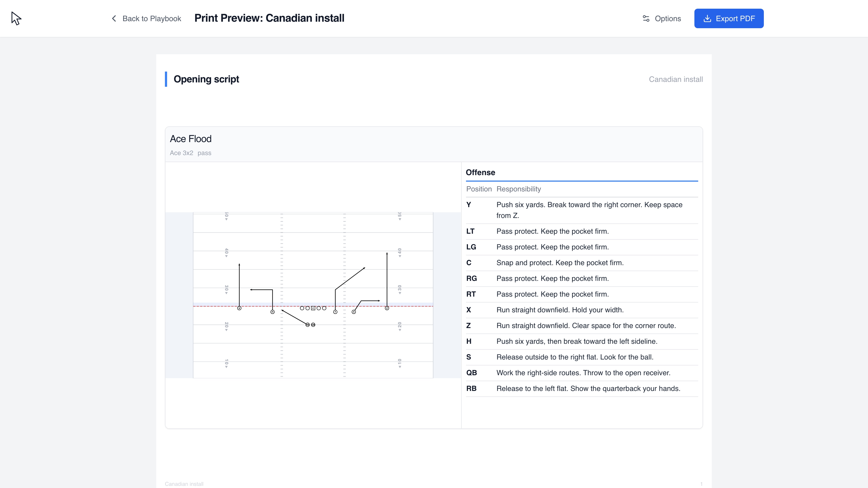868x488 pixels.
Task: Select the Opening script section heading
Action: pos(206,79)
